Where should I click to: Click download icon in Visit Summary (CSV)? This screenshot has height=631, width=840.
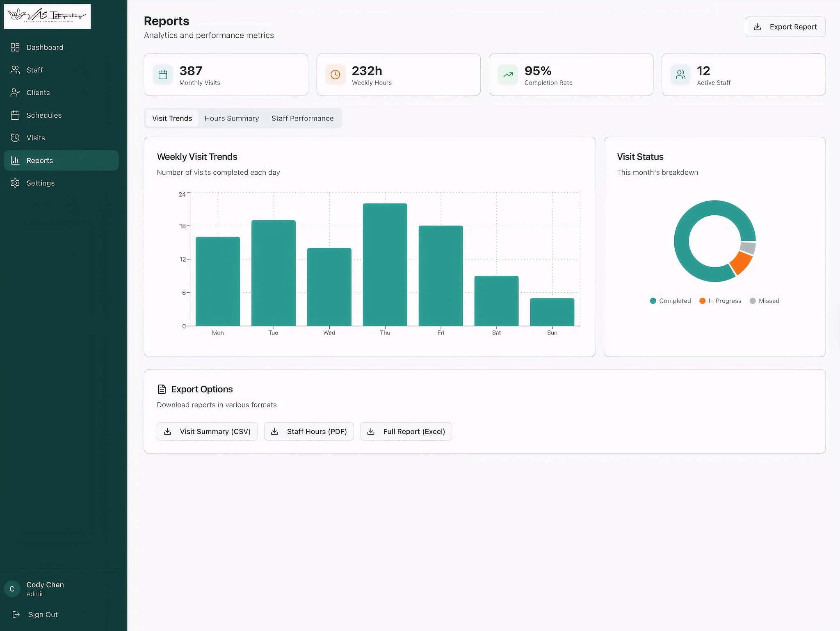(167, 431)
